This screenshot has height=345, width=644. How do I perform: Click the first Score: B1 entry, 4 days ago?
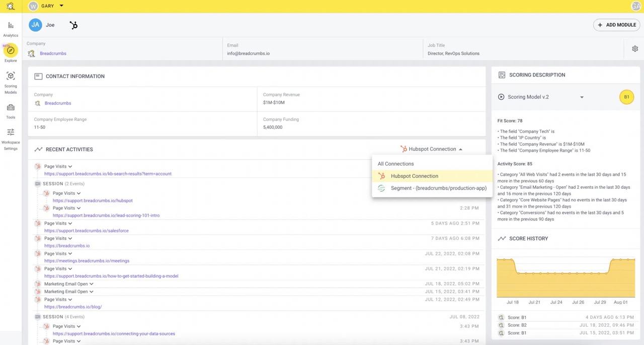(x=566, y=317)
